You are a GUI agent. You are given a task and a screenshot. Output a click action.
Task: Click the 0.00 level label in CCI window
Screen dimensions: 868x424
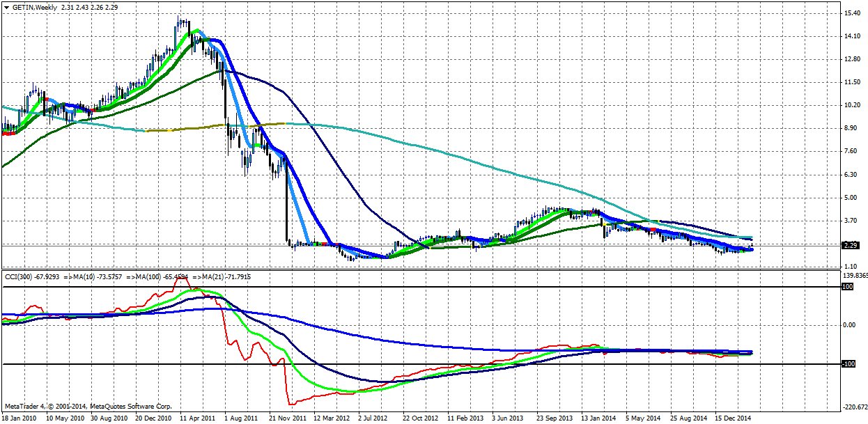pyautogui.click(x=848, y=325)
